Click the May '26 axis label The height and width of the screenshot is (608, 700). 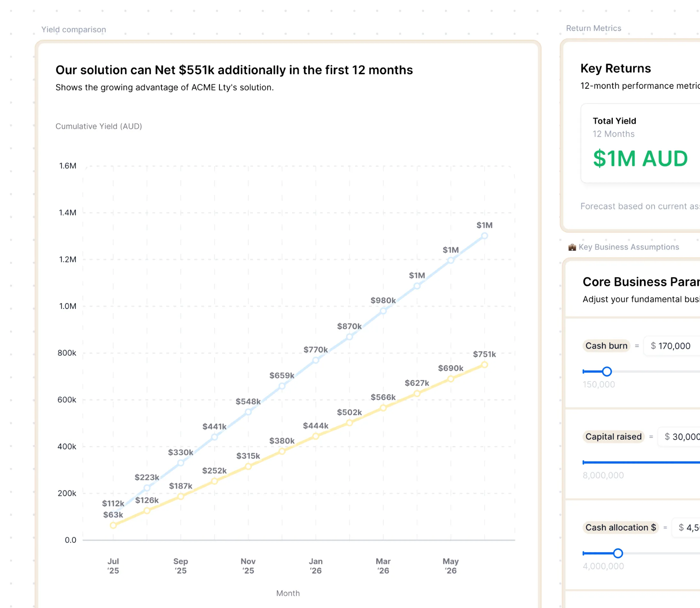coord(451,566)
